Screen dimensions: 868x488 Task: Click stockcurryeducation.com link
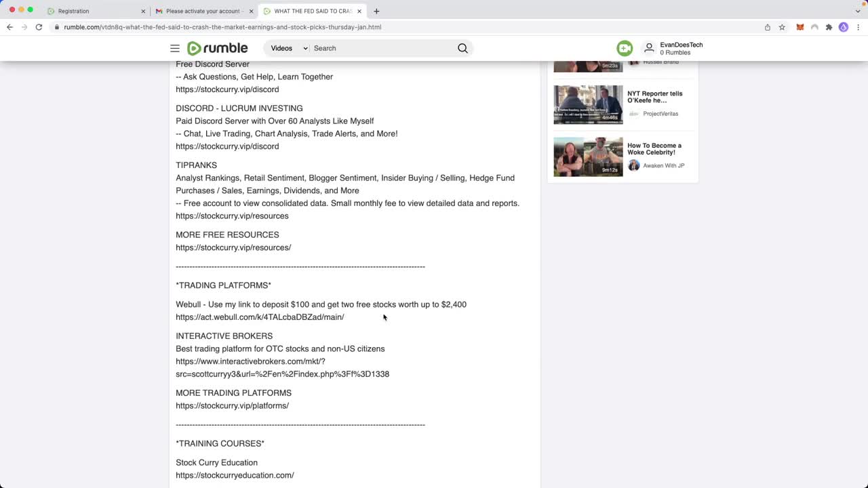click(x=235, y=476)
